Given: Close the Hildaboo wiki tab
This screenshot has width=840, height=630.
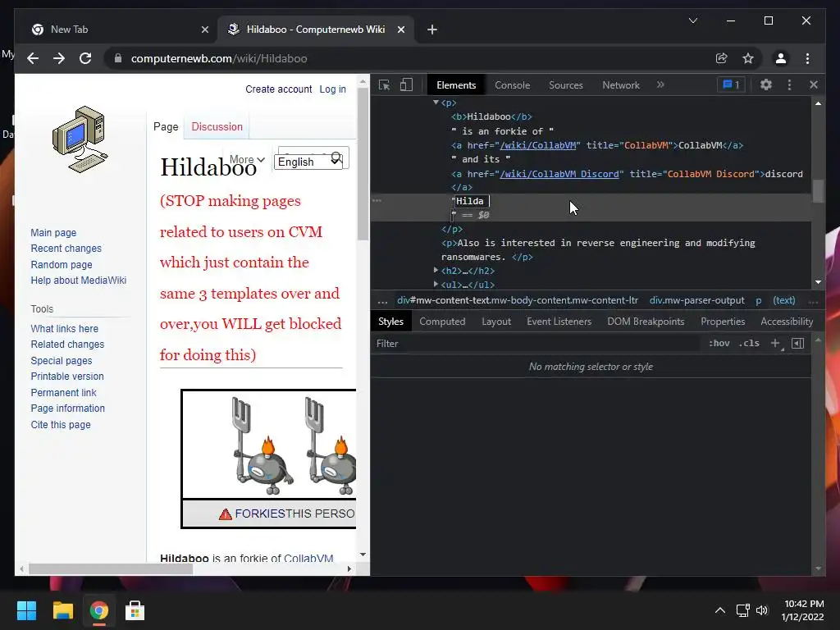Looking at the screenshot, I should 400,30.
